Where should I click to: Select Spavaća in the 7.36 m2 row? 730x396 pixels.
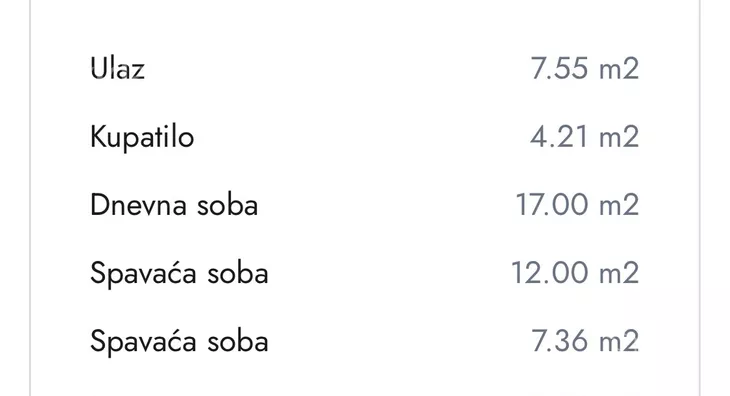click(143, 342)
